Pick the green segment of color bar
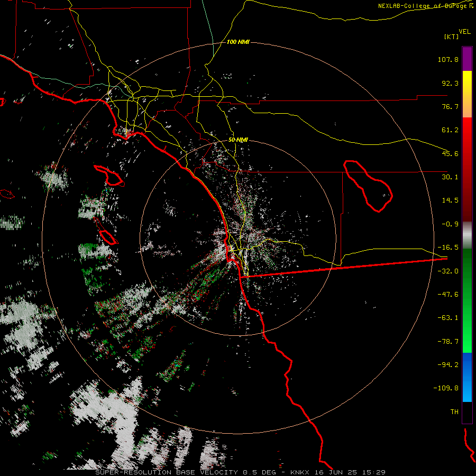The width and height of the screenshot is (476, 476). 467,300
